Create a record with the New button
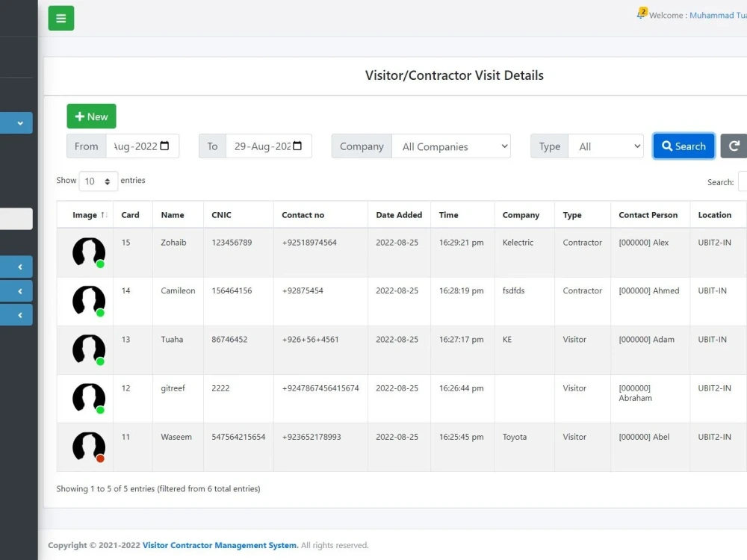The height and width of the screenshot is (560, 747). (91, 116)
